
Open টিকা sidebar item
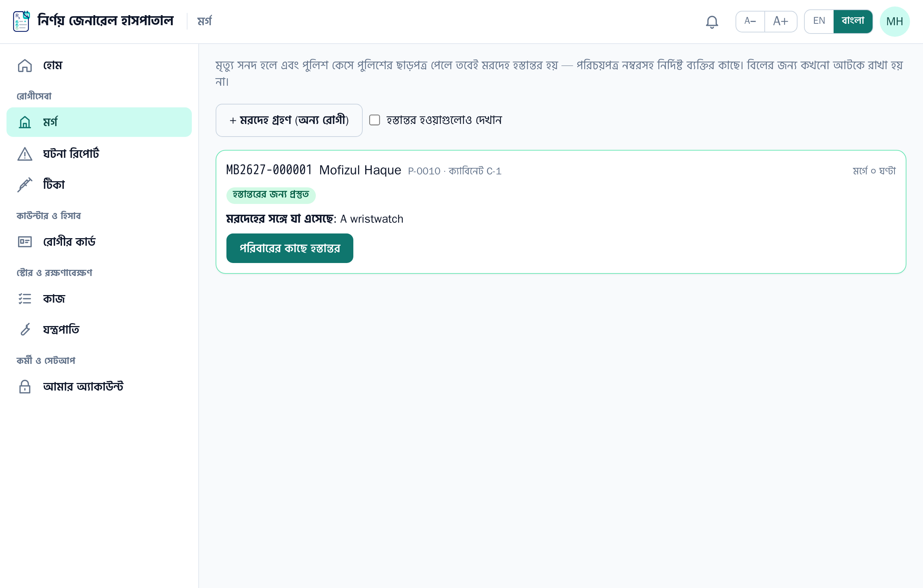pyautogui.click(x=99, y=184)
